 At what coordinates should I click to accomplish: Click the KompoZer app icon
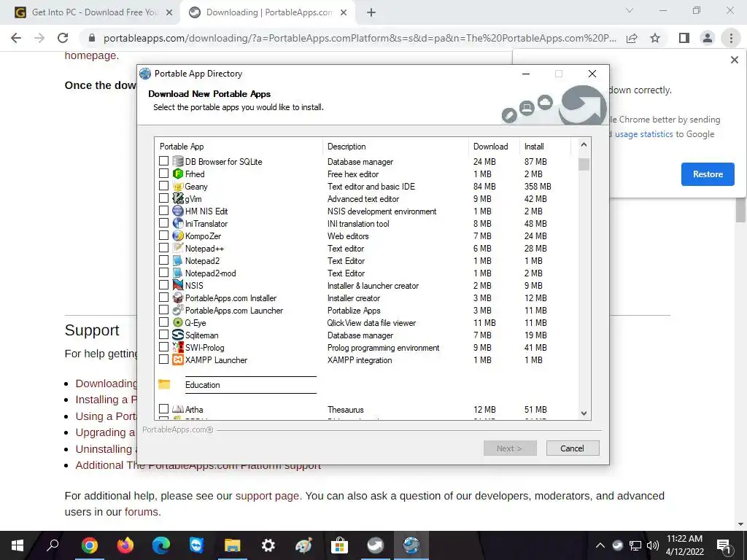178,236
